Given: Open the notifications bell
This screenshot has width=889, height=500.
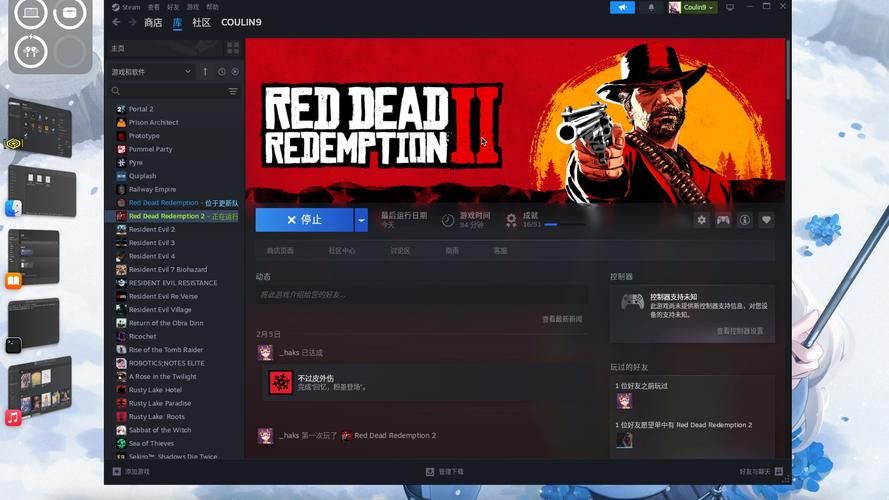Looking at the screenshot, I should [651, 7].
